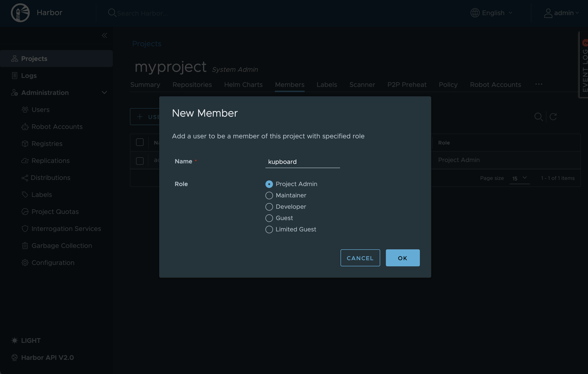The width and height of the screenshot is (588, 374).
Task: Switch to the Helm Charts tab
Action: 243,85
